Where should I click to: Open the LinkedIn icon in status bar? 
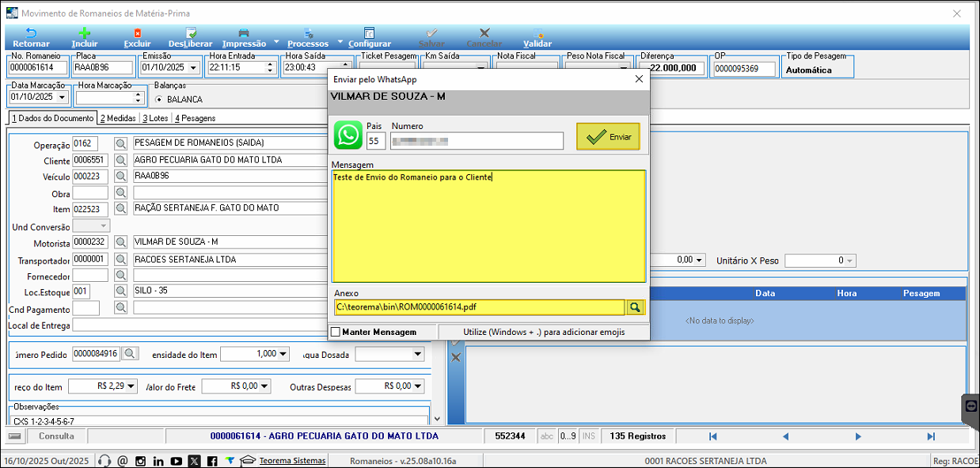click(158, 461)
